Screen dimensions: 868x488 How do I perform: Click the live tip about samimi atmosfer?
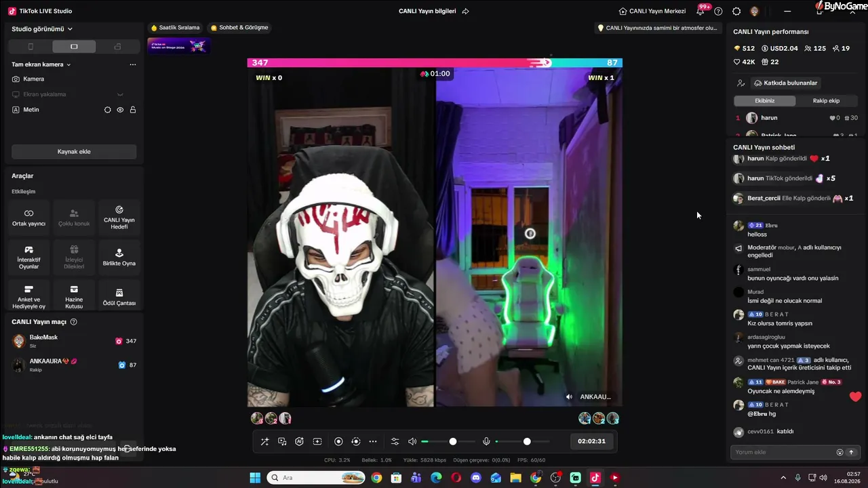658,28
